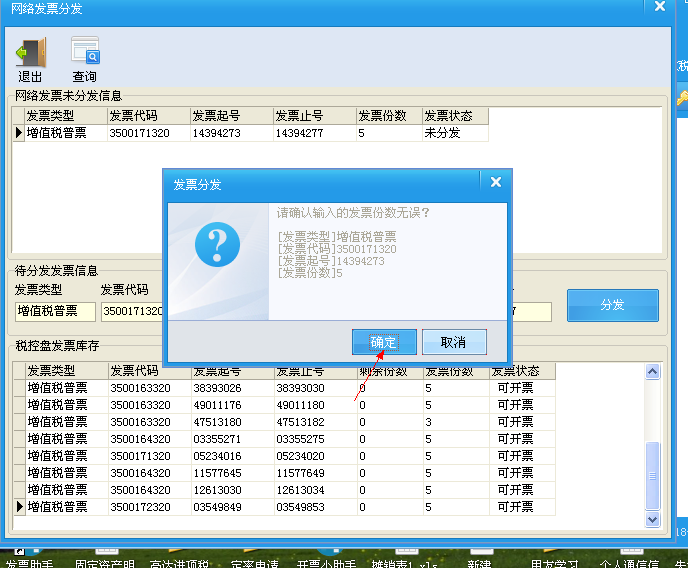Open 固定资产明 item in the taskbar
Image resolution: width=688 pixels, height=568 pixels.
click(x=105, y=564)
